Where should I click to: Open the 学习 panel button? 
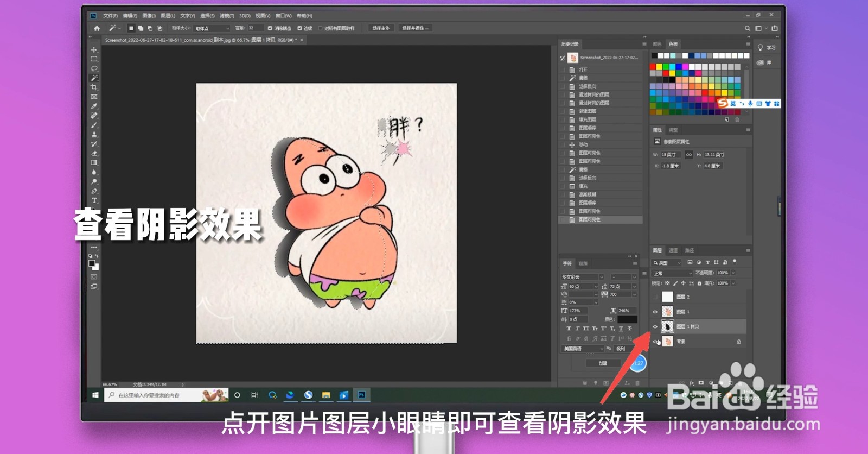767,48
